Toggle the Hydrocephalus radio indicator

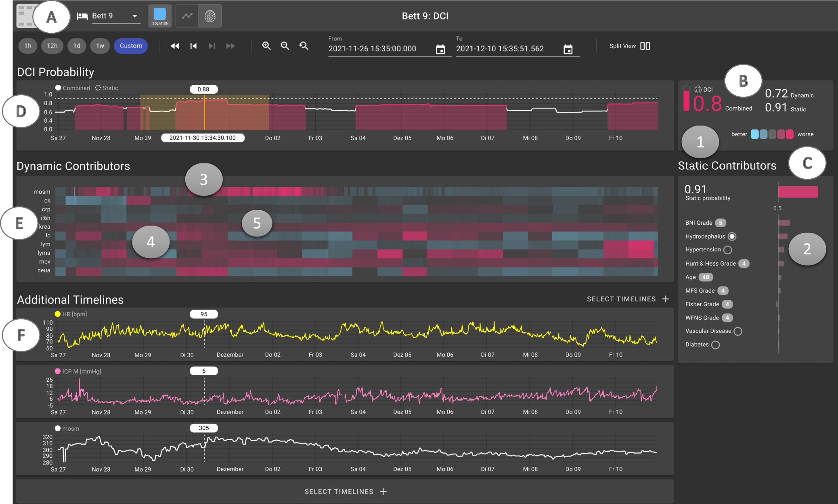click(732, 236)
